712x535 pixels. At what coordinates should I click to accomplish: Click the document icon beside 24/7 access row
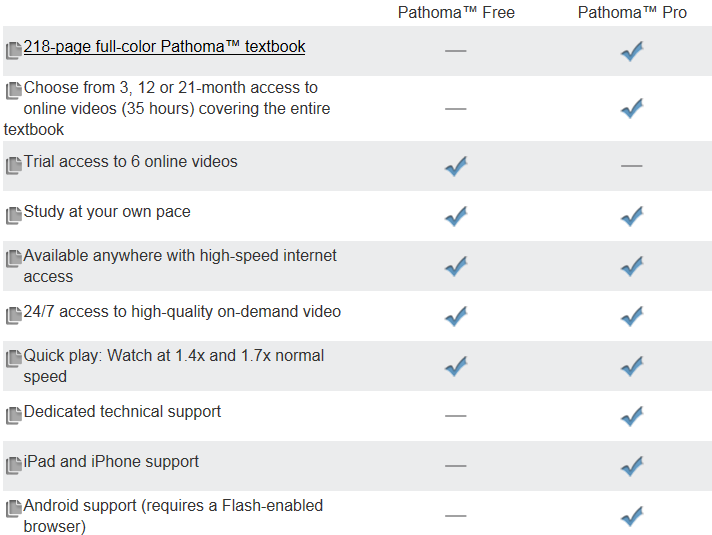pos(14,314)
